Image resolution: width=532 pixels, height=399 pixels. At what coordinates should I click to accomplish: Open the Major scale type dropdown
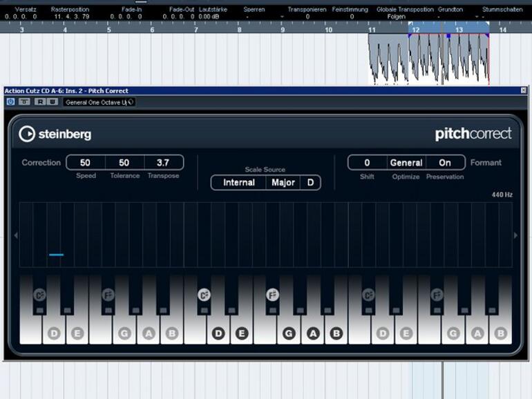(x=283, y=183)
